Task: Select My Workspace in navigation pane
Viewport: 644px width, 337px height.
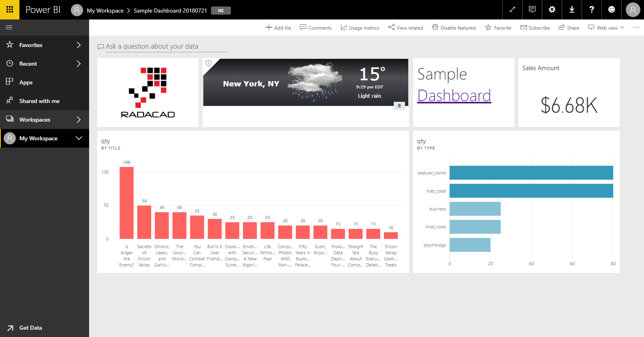Action: coord(45,138)
